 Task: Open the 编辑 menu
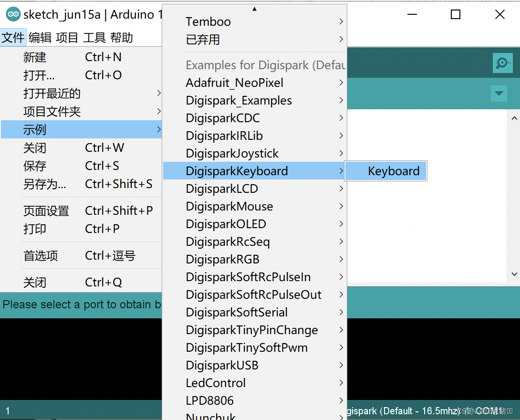point(40,38)
